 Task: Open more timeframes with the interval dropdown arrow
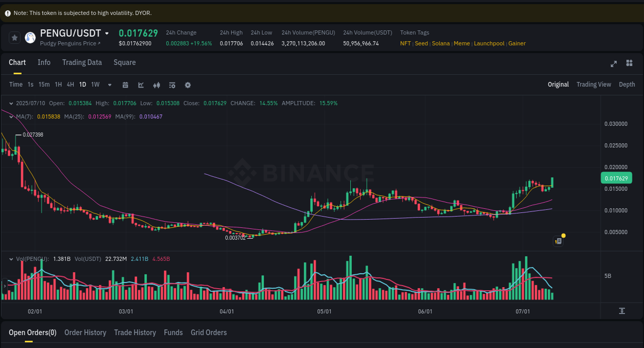109,85
